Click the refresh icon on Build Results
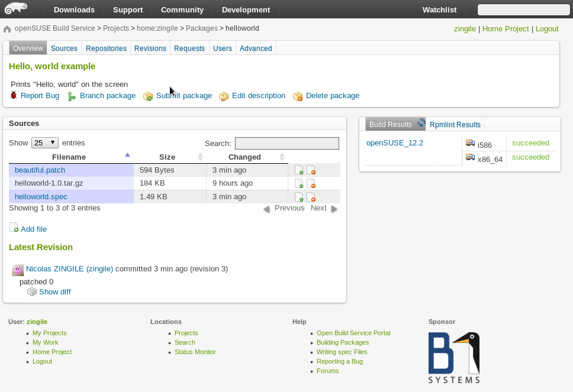The height and width of the screenshot is (392, 573). 421,123
